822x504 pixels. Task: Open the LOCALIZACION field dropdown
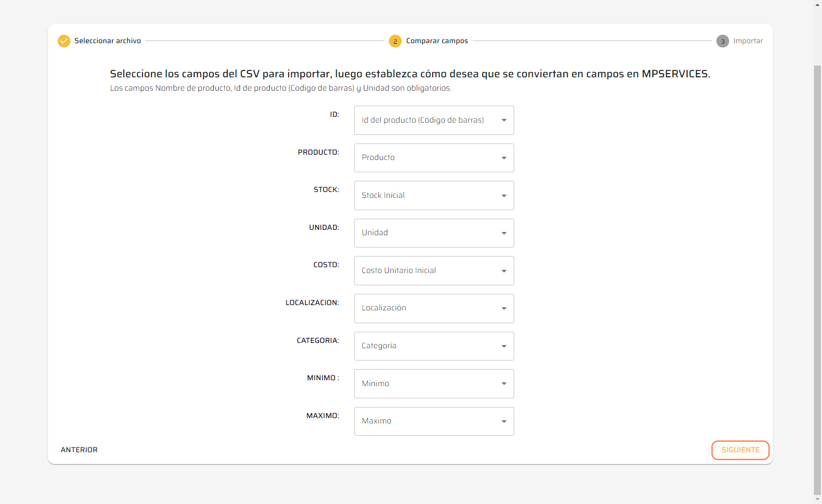click(434, 308)
